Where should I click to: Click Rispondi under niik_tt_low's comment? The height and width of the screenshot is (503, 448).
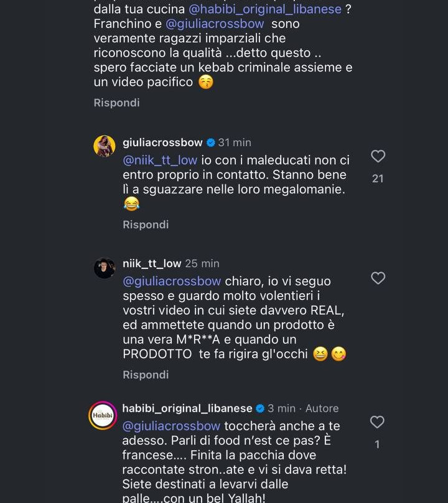(x=146, y=375)
